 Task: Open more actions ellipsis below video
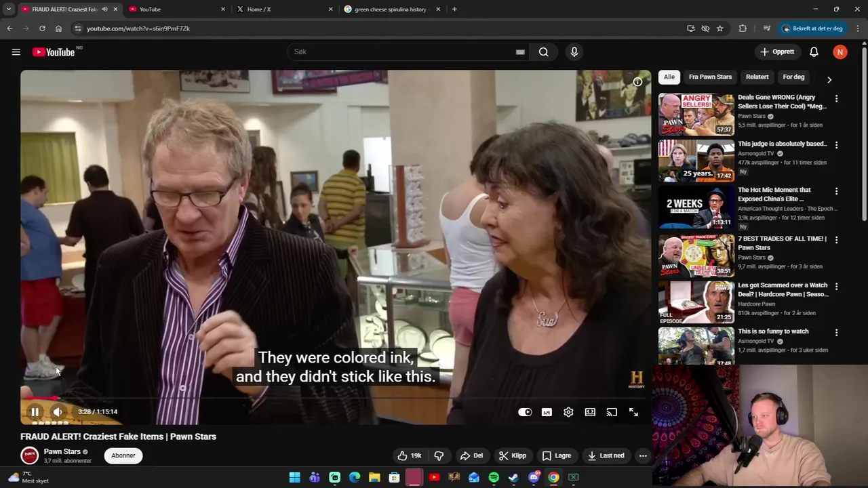coord(643,455)
